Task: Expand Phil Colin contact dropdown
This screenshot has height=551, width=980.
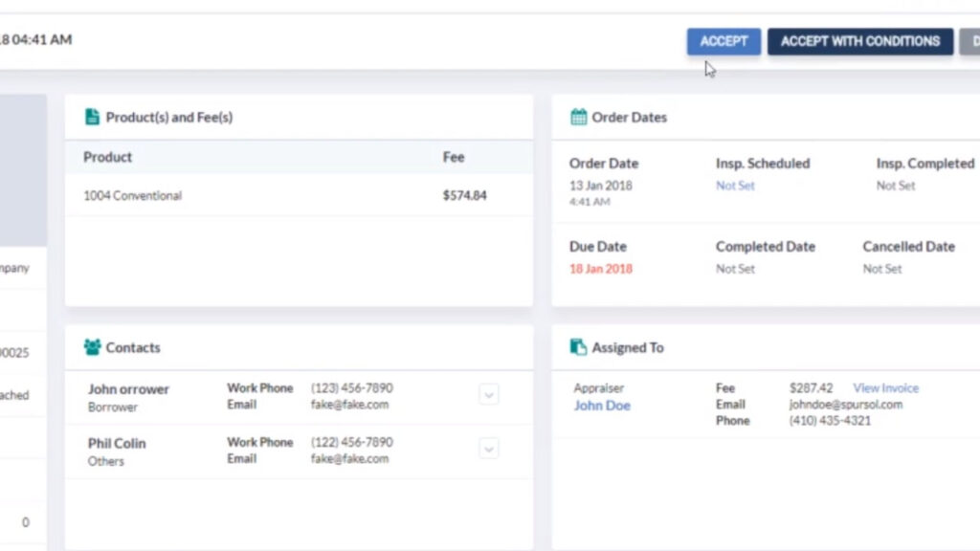Action: pos(489,449)
